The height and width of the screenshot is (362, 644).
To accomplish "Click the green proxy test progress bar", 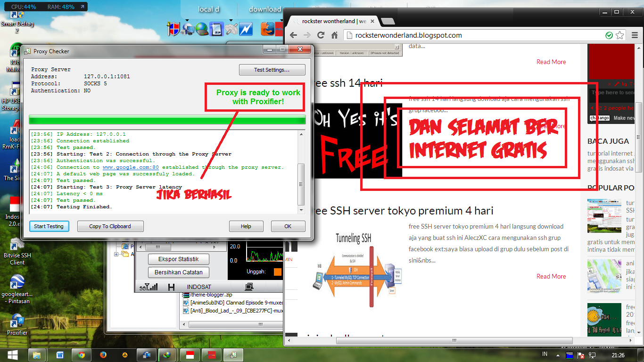I will tap(167, 120).
